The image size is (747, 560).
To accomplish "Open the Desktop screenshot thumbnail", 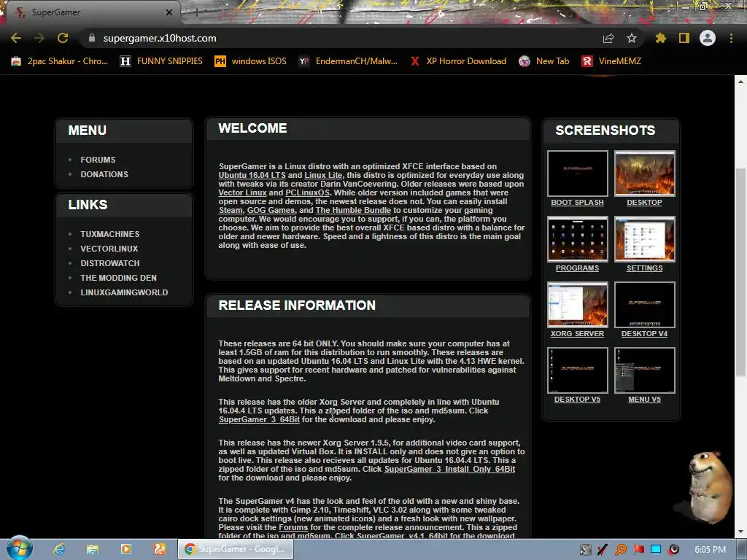I will click(645, 174).
